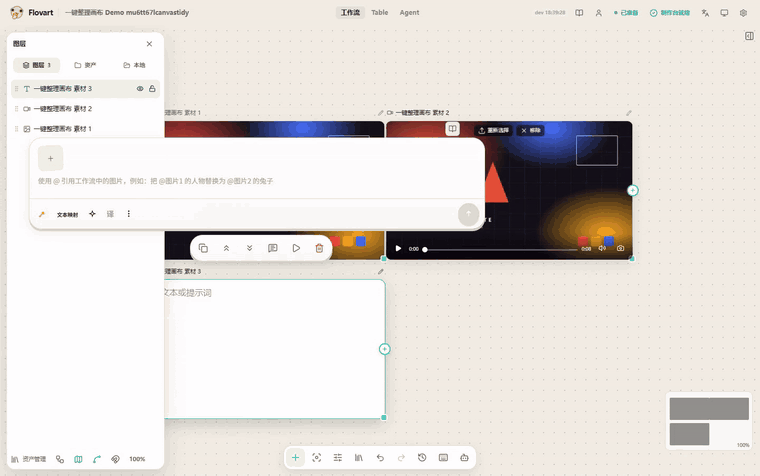760x476 pixels.
Task: Click the keyboard shortcuts icon
Action: click(443, 458)
